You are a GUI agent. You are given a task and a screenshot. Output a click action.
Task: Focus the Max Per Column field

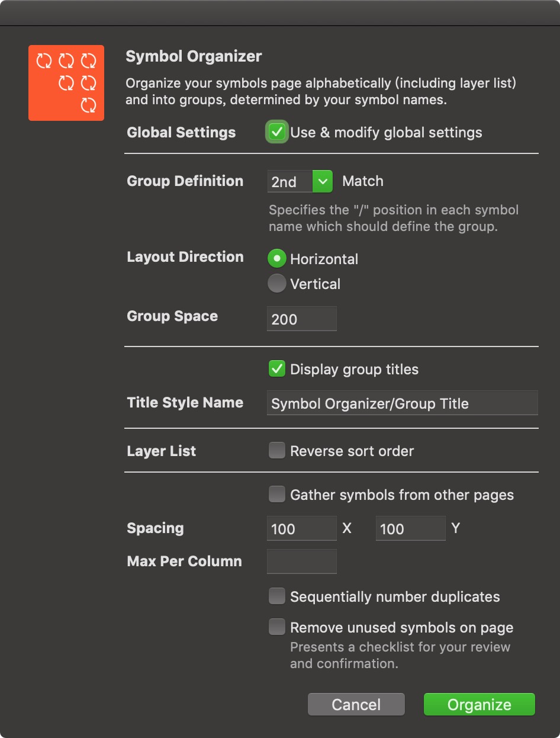(x=301, y=561)
